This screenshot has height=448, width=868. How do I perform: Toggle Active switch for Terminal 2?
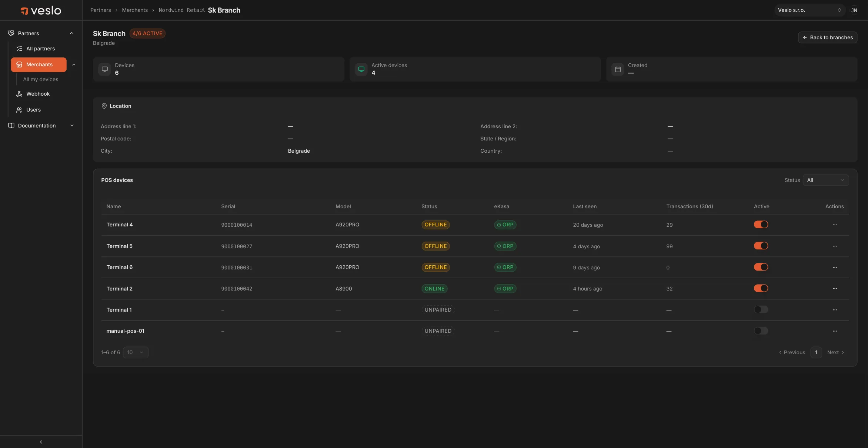(761, 288)
